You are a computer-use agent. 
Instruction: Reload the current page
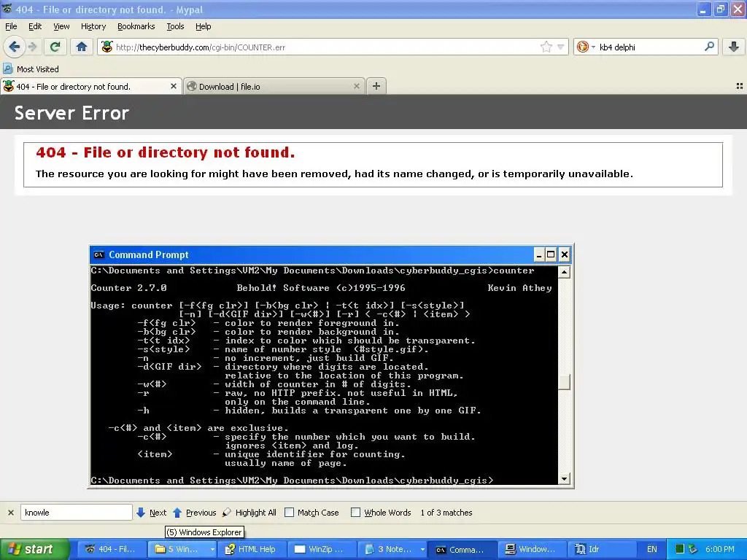[55, 47]
